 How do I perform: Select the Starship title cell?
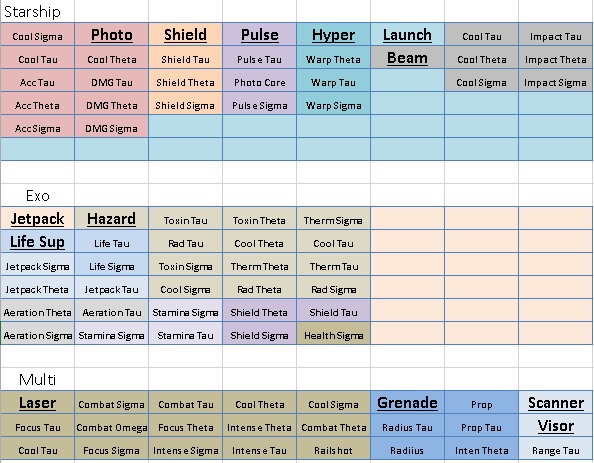pyautogui.click(x=37, y=11)
